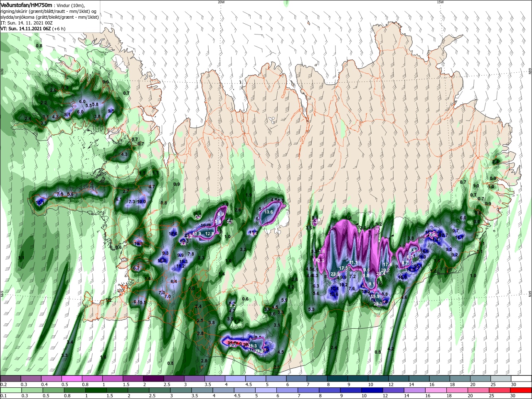The width and height of the screenshot is (532, 399).
Task: Click the navy blue 10 swatch, bottom row
Action: [372, 390]
